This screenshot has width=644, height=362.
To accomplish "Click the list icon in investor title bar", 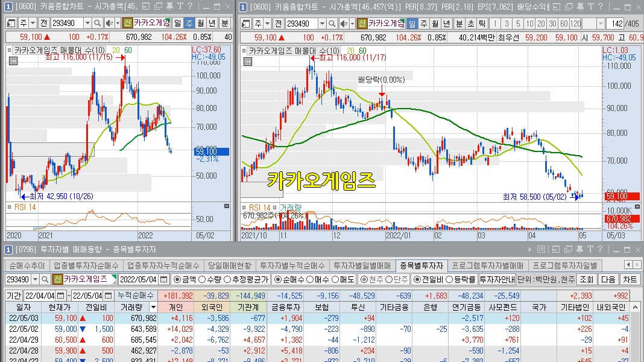I will [541, 249].
